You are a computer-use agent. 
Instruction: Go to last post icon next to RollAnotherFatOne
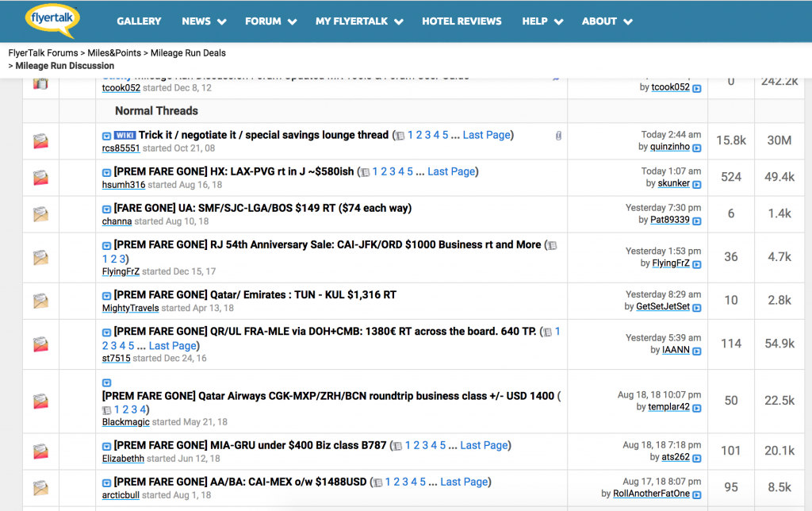[697, 495]
